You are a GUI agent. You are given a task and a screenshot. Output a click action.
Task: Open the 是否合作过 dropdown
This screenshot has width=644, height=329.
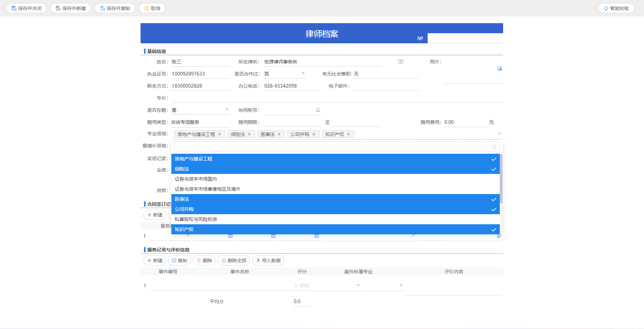coord(303,74)
